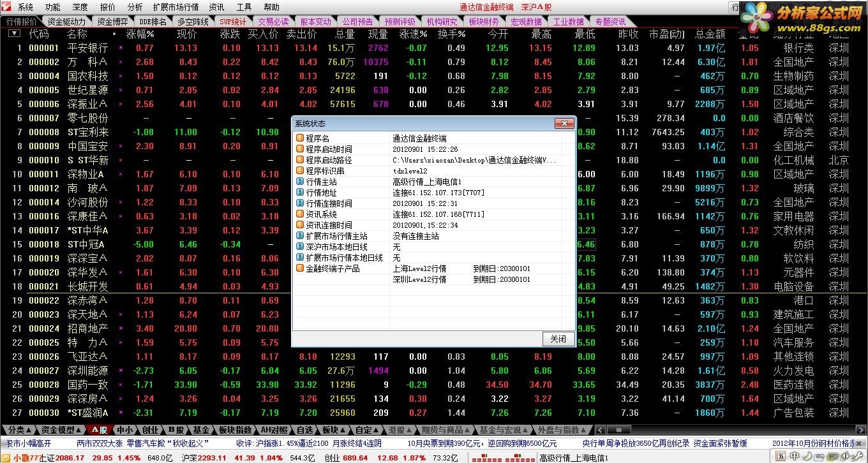Open the 分析 menu
Screen dimensions: 868x463
click(135, 7)
